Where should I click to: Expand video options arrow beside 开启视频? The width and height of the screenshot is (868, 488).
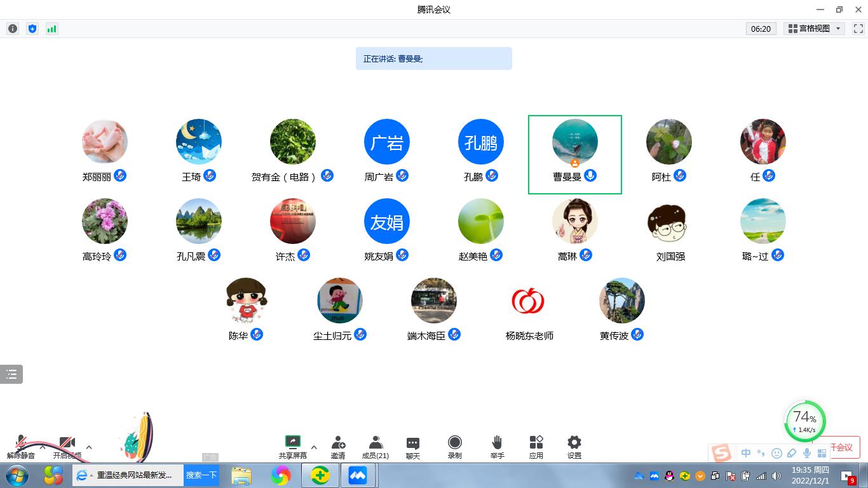pos(89,447)
